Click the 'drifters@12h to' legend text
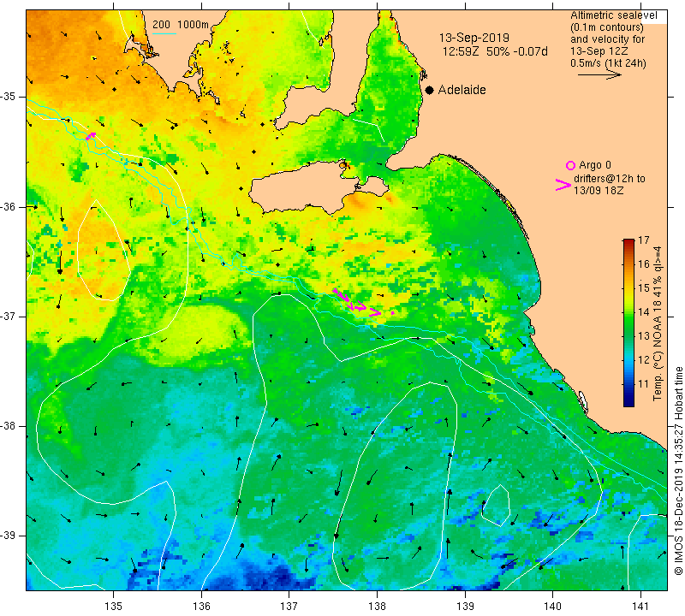This screenshot has height=616, width=685. (610, 179)
